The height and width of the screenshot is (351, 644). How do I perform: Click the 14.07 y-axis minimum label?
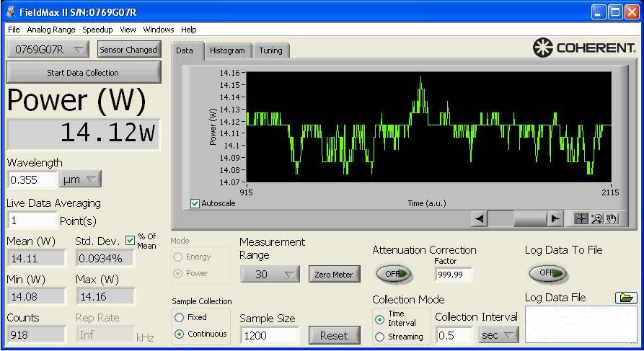point(229,182)
